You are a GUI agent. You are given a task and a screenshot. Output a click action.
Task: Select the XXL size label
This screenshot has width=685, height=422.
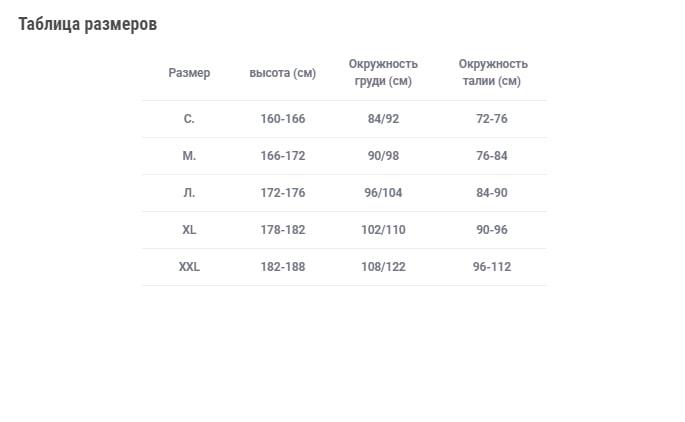click(189, 267)
